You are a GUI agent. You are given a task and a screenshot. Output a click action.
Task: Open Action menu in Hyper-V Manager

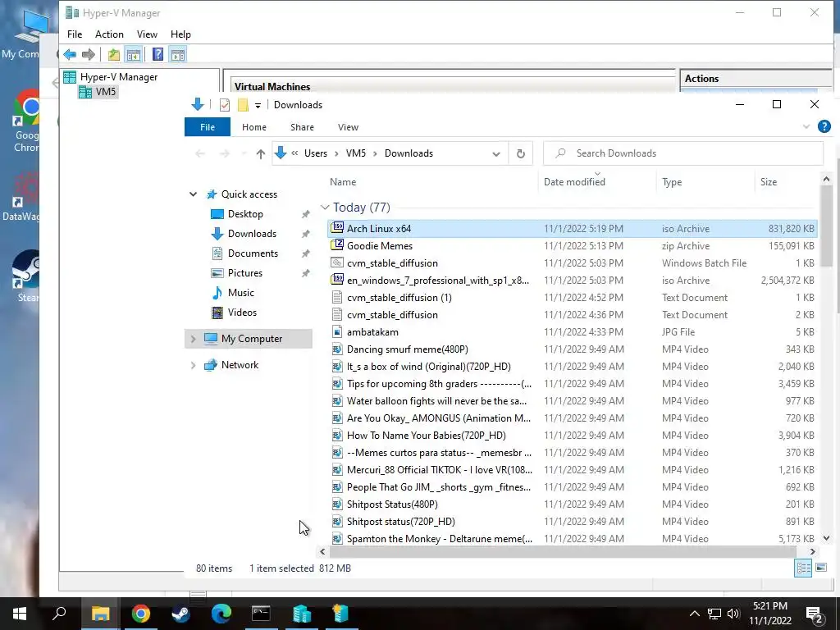coord(109,34)
